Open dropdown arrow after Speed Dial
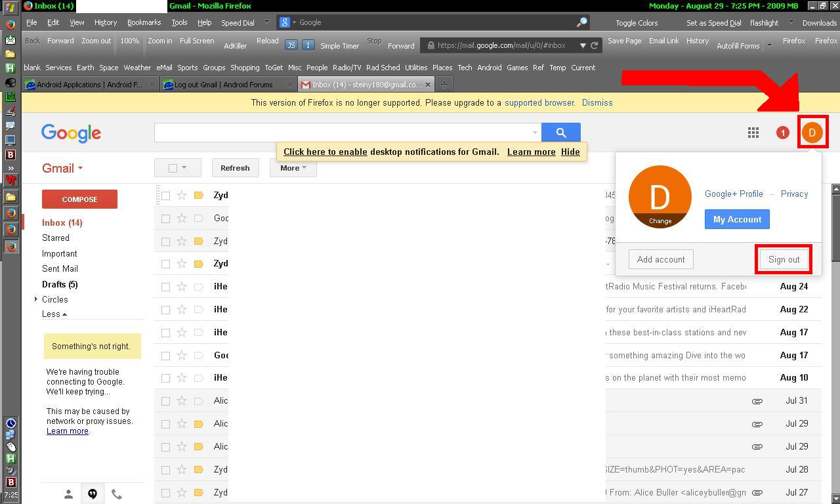The height and width of the screenshot is (504, 840). coord(266,22)
